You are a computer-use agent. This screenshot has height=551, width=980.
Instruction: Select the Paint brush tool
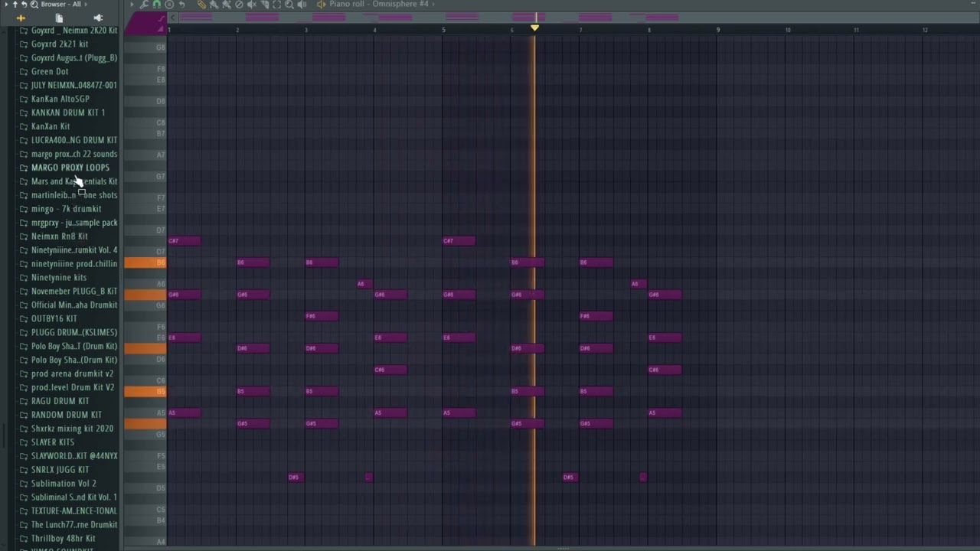[214, 5]
